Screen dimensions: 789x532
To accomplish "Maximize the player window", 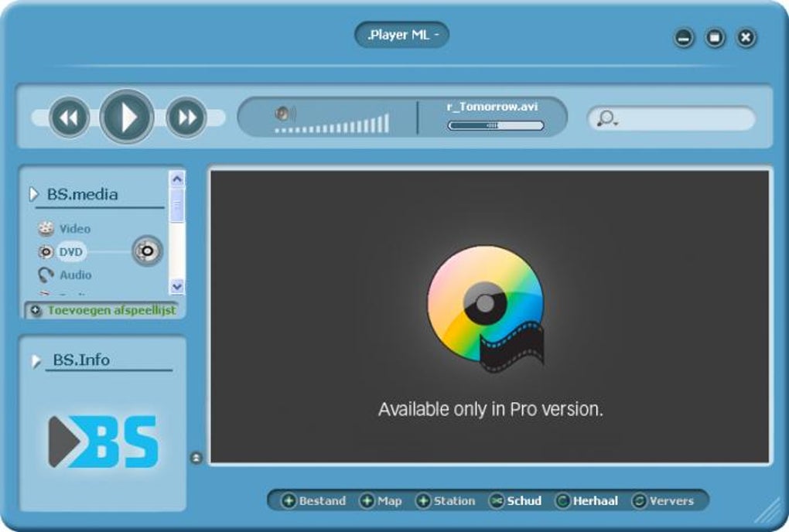I will (715, 38).
